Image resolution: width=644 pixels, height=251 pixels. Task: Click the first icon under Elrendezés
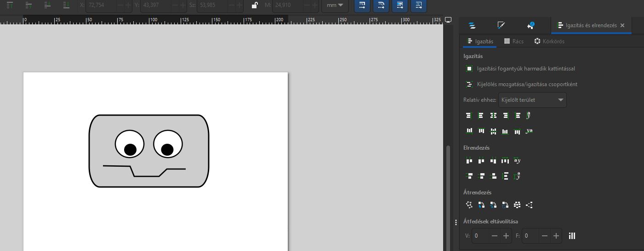coord(469,160)
